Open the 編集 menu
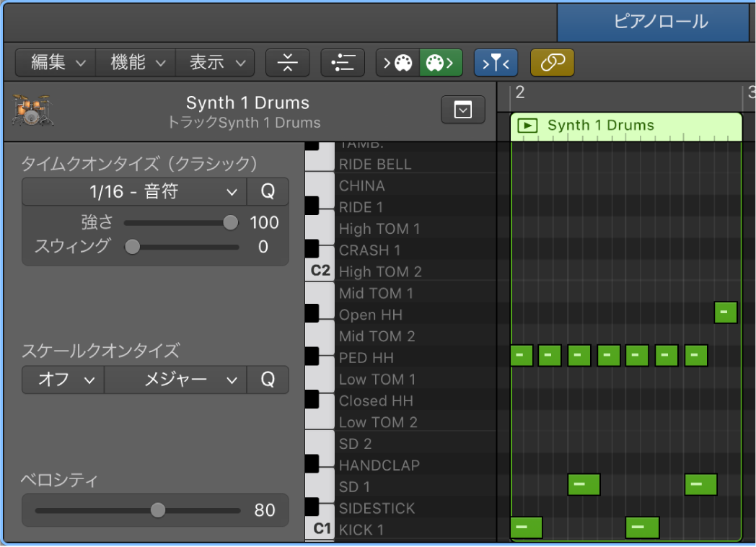This screenshot has width=756, height=547. (54, 63)
